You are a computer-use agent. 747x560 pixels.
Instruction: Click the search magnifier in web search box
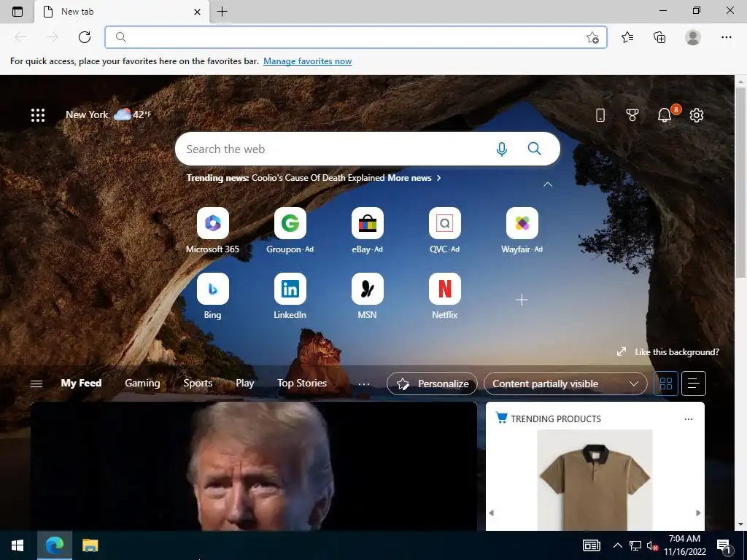point(535,149)
